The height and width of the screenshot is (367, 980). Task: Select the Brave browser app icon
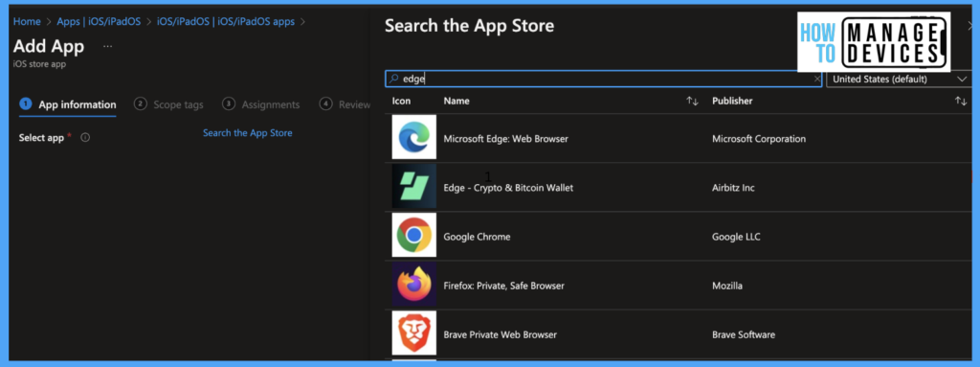click(413, 333)
